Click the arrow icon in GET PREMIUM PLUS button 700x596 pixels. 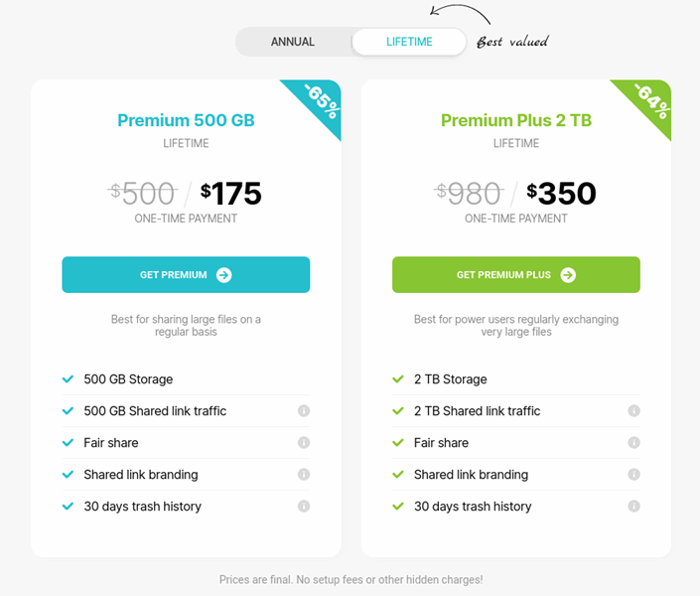[x=568, y=275]
